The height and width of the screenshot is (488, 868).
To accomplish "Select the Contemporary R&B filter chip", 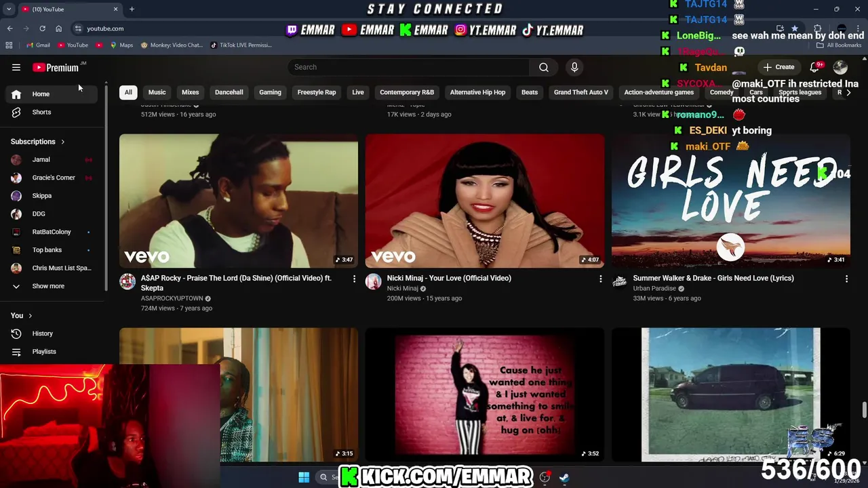I will pyautogui.click(x=407, y=92).
